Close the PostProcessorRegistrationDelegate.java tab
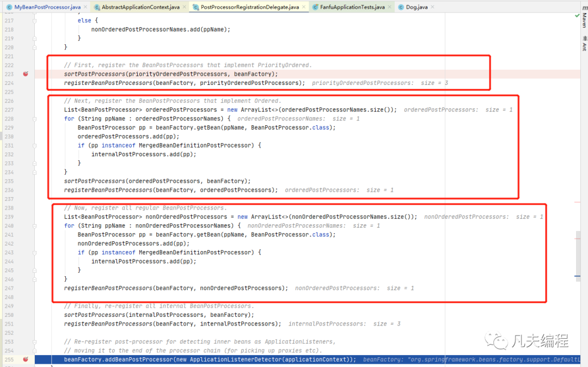 click(304, 7)
